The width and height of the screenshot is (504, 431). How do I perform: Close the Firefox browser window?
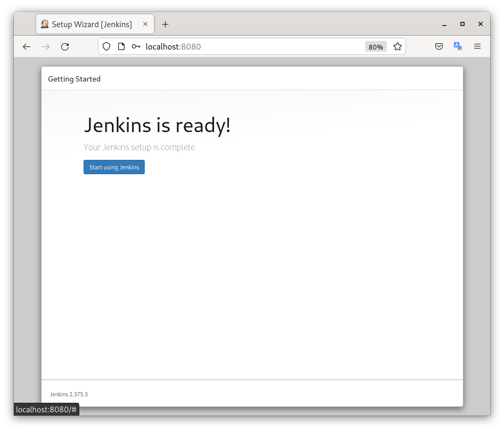(480, 25)
